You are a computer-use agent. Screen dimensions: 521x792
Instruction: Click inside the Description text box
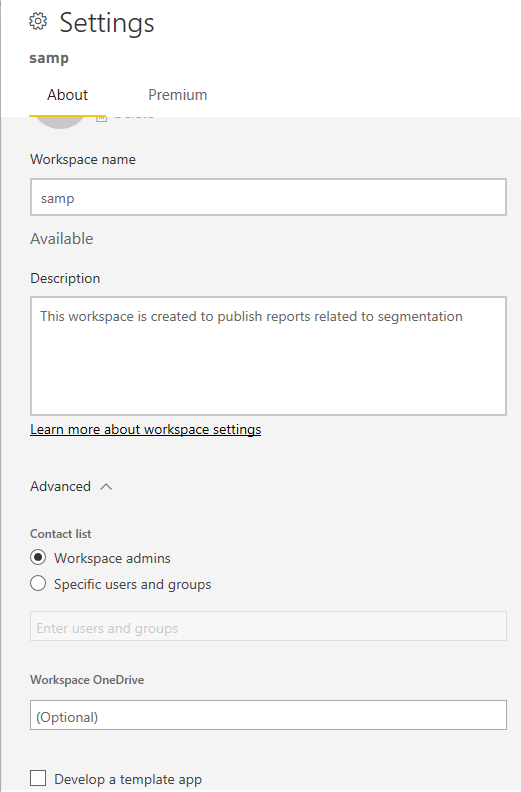click(268, 356)
